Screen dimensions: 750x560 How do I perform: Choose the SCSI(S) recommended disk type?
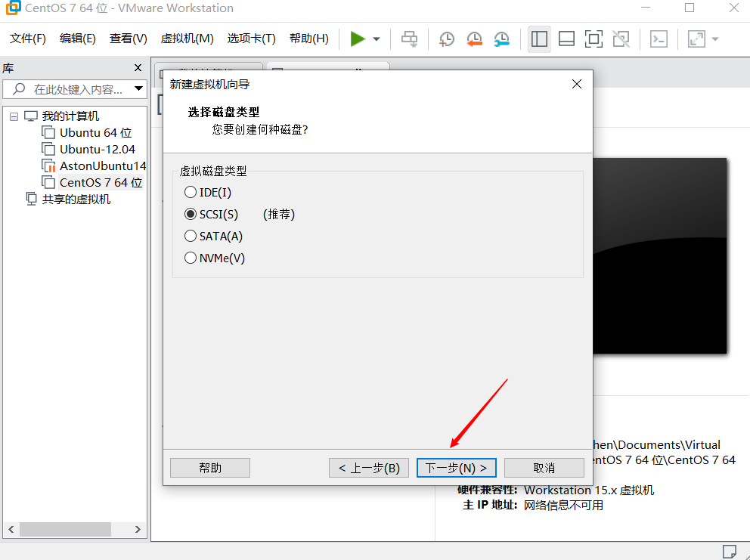(x=212, y=214)
